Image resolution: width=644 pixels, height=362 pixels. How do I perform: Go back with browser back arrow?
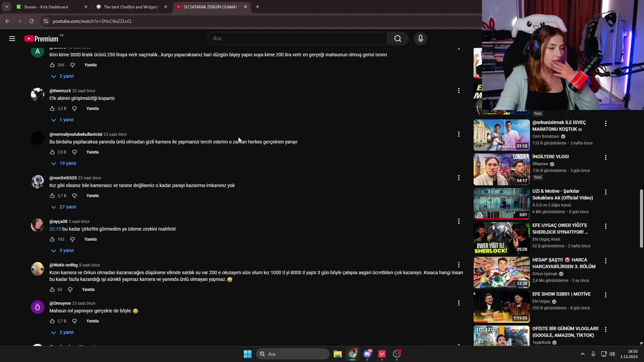(7, 21)
